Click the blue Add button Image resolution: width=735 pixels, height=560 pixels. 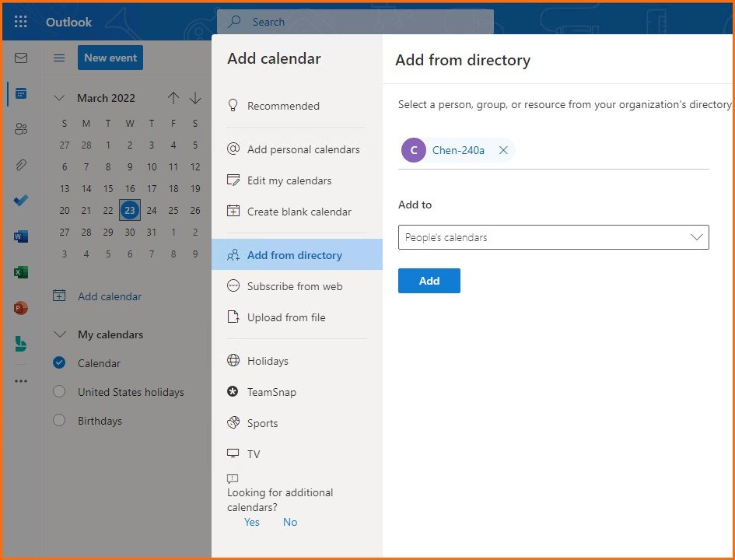click(429, 281)
